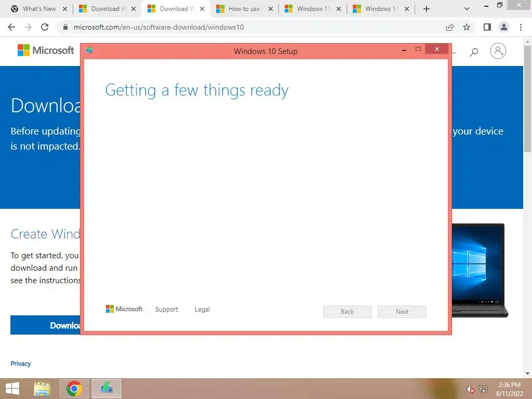Open the Privacy link on the webpage
This screenshot has width=532, height=399.
tap(21, 363)
